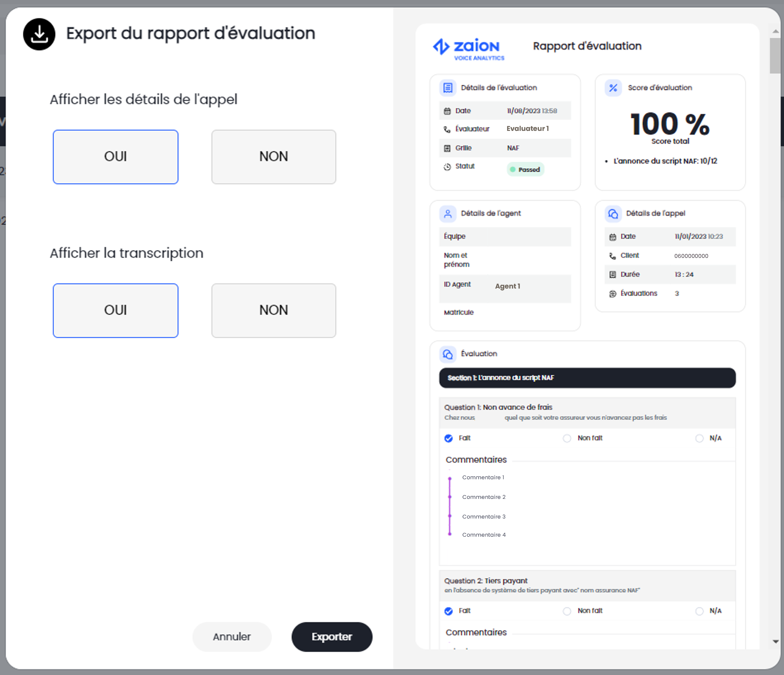Click the Zaion Voice Analytics logo
Viewport: 784px width, 675px height.
(468, 49)
